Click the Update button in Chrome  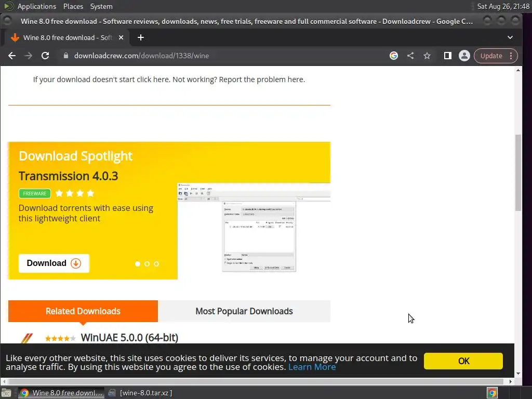point(491,56)
